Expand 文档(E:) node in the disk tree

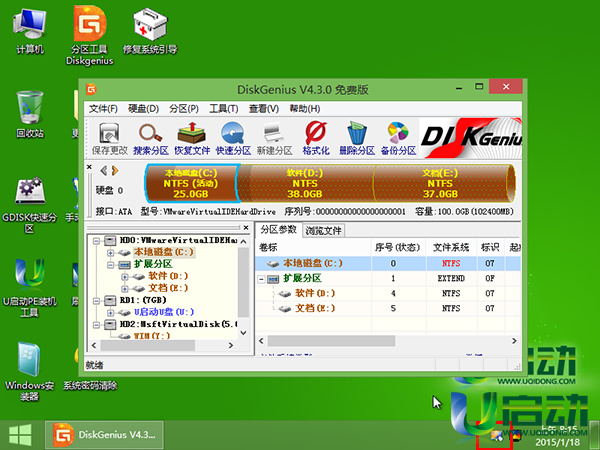(x=124, y=288)
